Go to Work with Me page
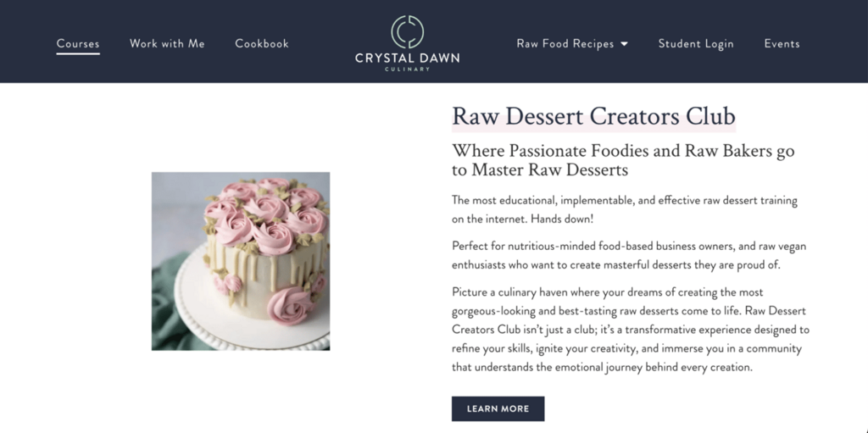868x433 pixels. (167, 43)
